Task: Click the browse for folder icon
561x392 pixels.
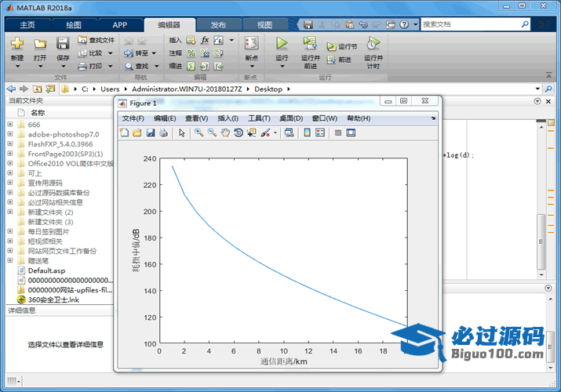Action: pyautogui.click(x=50, y=89)
